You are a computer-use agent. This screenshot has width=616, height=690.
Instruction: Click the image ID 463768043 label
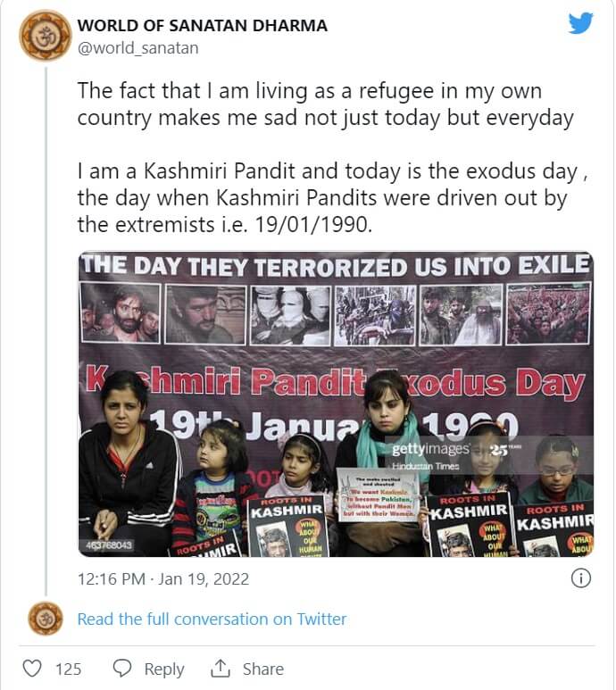pos(109,545)
